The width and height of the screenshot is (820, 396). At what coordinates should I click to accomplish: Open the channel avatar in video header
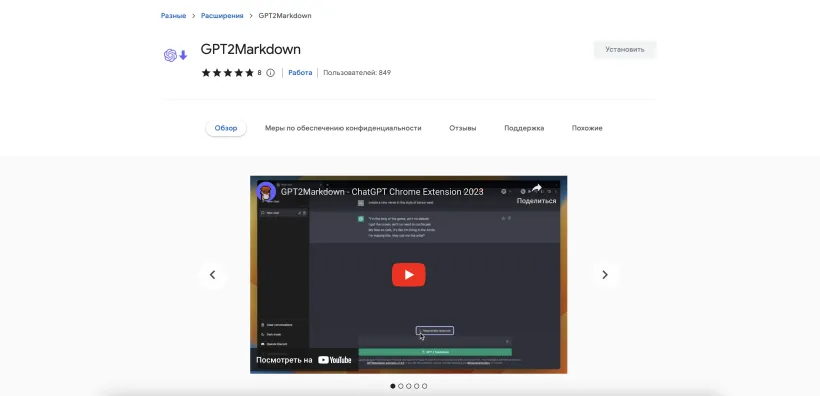(x=266, y=191)
